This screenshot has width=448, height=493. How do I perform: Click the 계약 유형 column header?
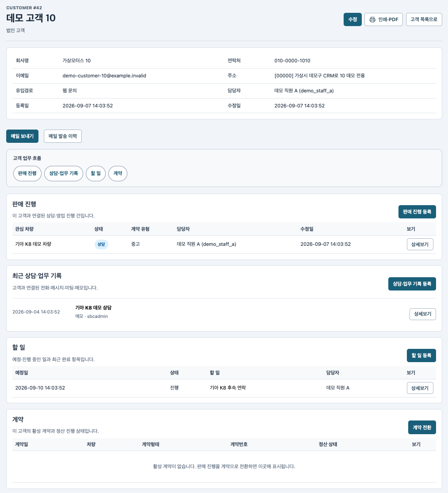(x=140, y=229)
